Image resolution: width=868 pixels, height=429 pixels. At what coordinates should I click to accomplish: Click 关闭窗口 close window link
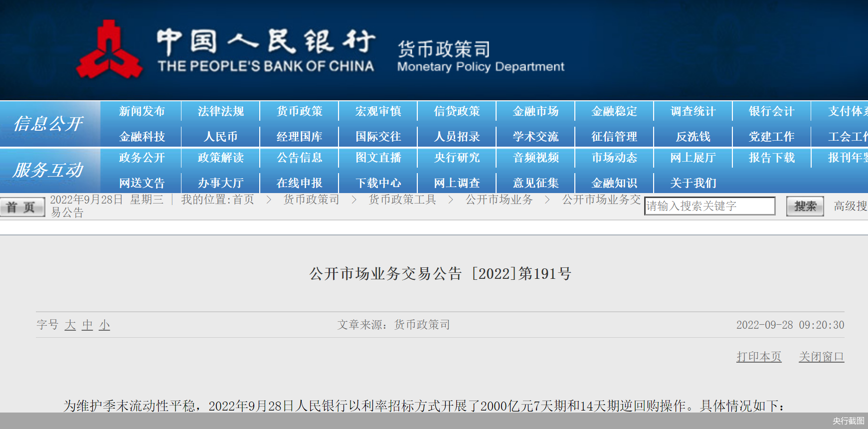tap(821, 357)
